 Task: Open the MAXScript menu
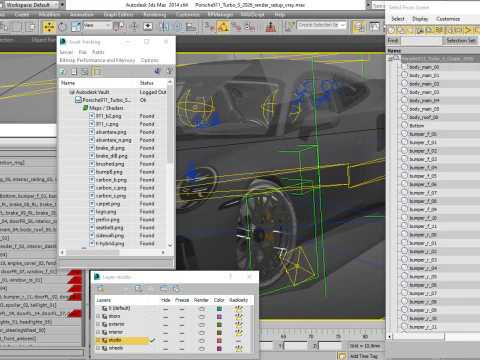[x=253, y=15]
